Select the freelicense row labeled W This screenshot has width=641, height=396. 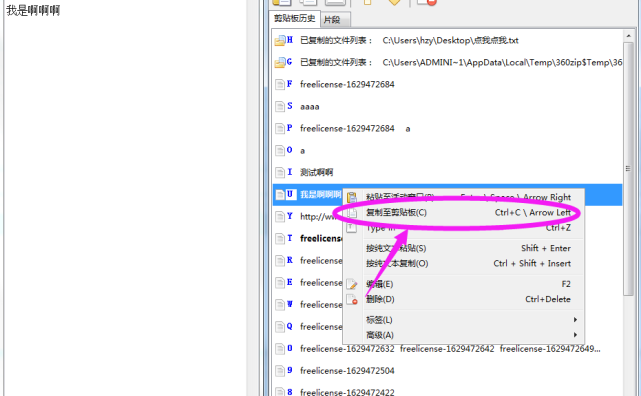click(x=307, y=305)
